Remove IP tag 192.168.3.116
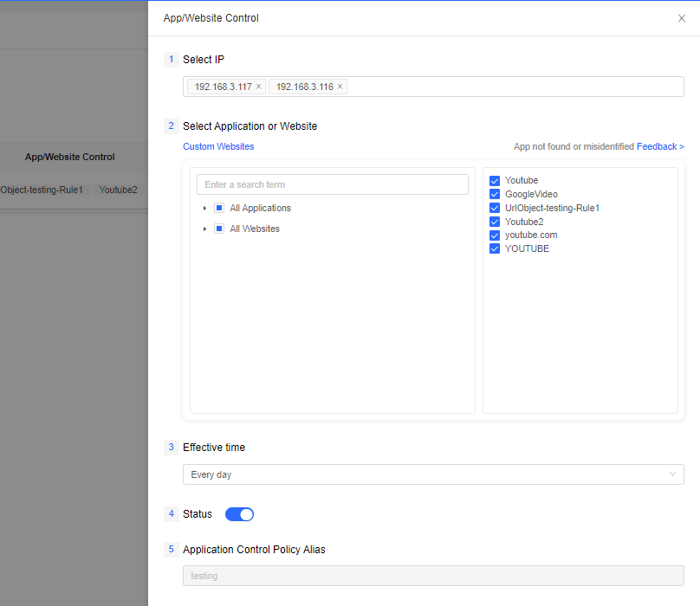The height and width of the screenshot is (606, 700). pos(340,87)
